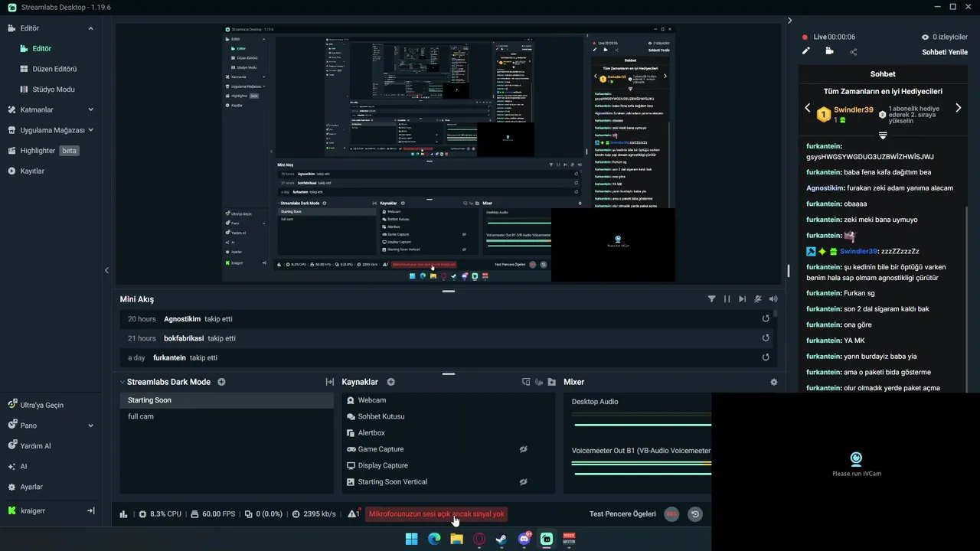Add a source folder in Kaynaklar
Image resolution: width=980 pixels, height=551 pixels.
click(551, 382)
